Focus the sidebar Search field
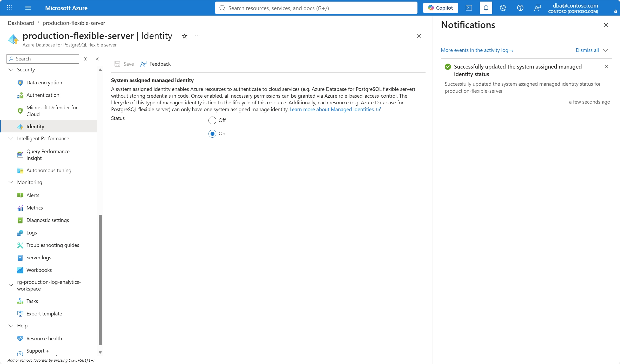The height and width of the screenshot is (364, 620). (43, 59)
